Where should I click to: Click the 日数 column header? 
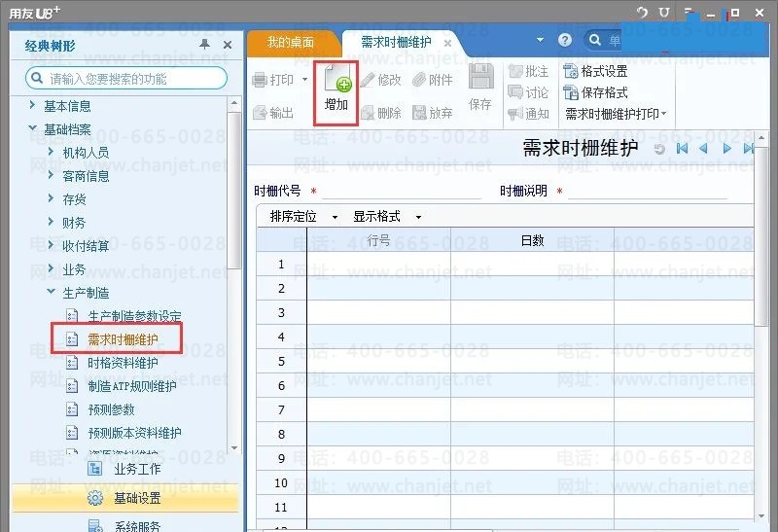point(532,240)
